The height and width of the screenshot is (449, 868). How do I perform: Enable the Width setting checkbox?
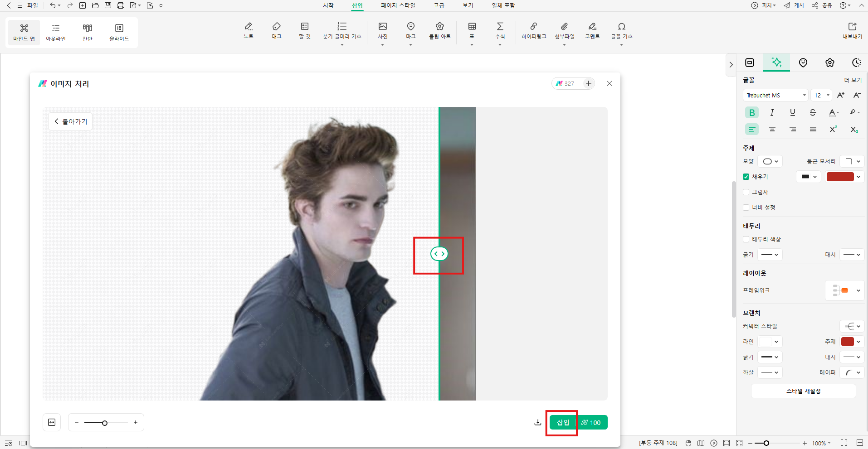(x=746, y=208)
